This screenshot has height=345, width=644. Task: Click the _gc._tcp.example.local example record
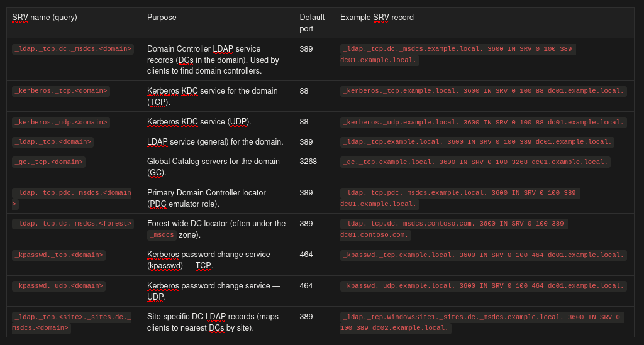pyautogui.click(x=475, y=162)
